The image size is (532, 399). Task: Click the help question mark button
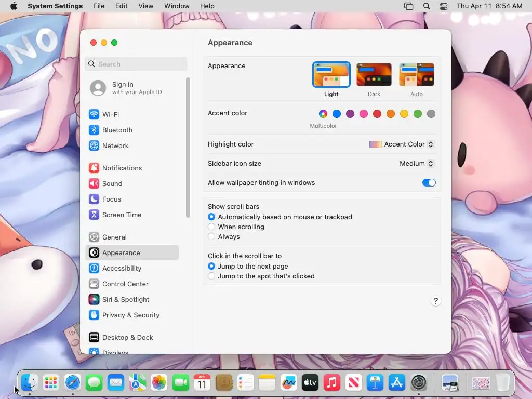click(436, 301)
